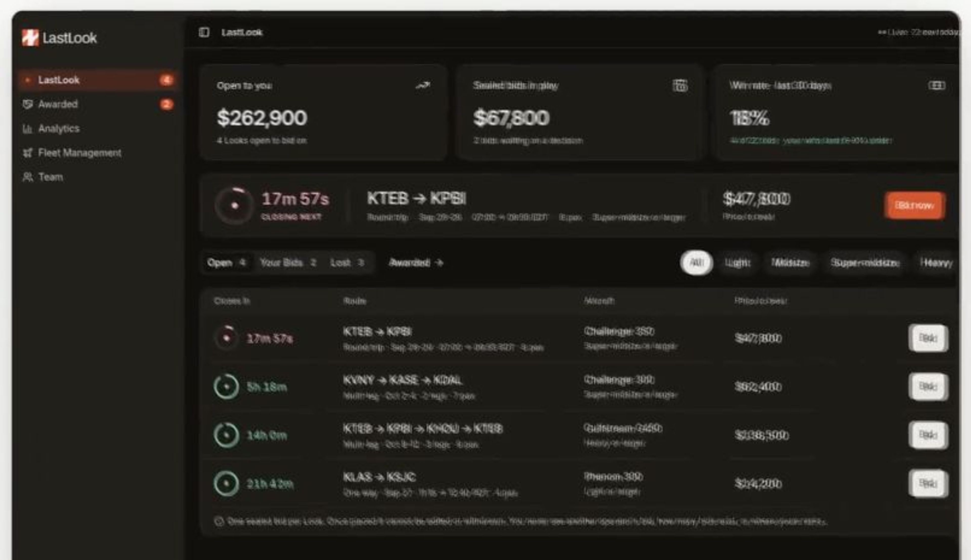Select the Super-midsize filter

point(865,263)
